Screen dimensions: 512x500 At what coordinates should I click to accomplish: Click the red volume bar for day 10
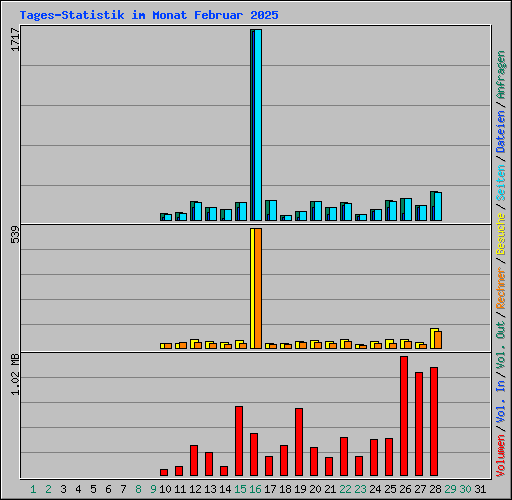click(164, 473)
